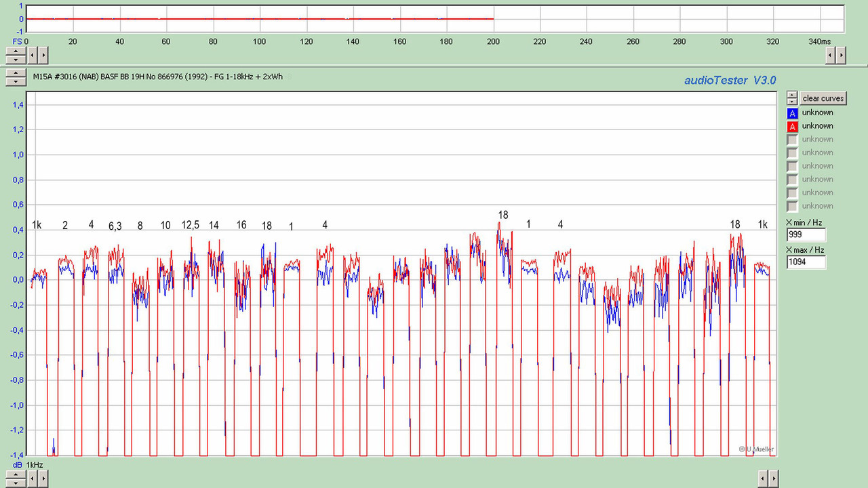Image resolution: width=868 pixels, height=488 pixels.
Task: Click left arrow beside the FS stepper
Action: 31,55
